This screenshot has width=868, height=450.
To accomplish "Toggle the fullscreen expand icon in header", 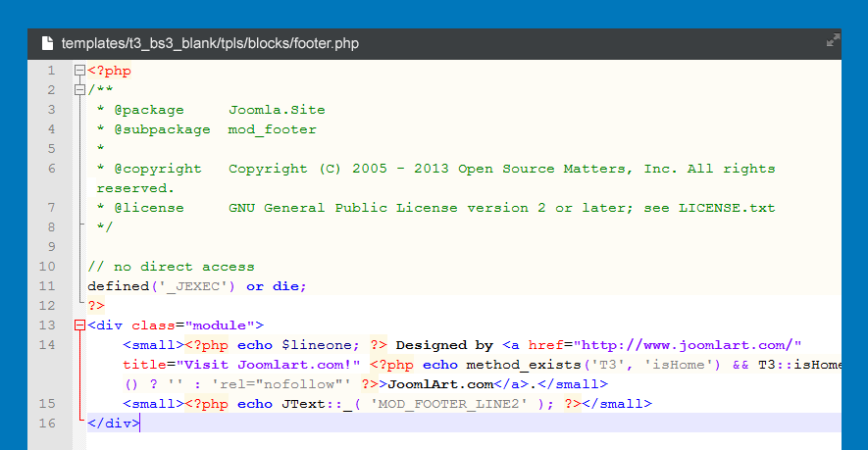I will (833, 41).
